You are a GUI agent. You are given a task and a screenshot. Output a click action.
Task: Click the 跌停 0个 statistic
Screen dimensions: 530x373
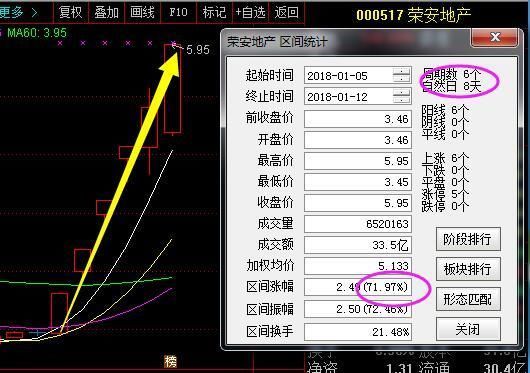[x=445, y=206]
